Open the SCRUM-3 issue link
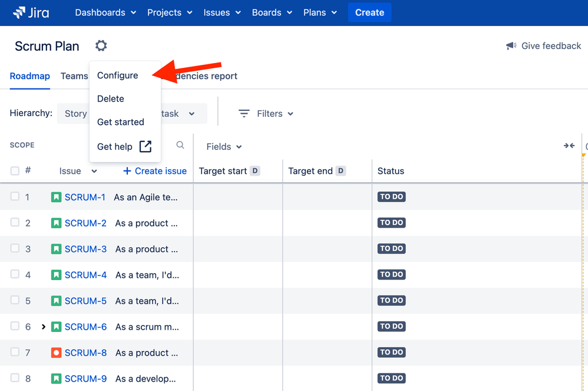 point(85,249)
